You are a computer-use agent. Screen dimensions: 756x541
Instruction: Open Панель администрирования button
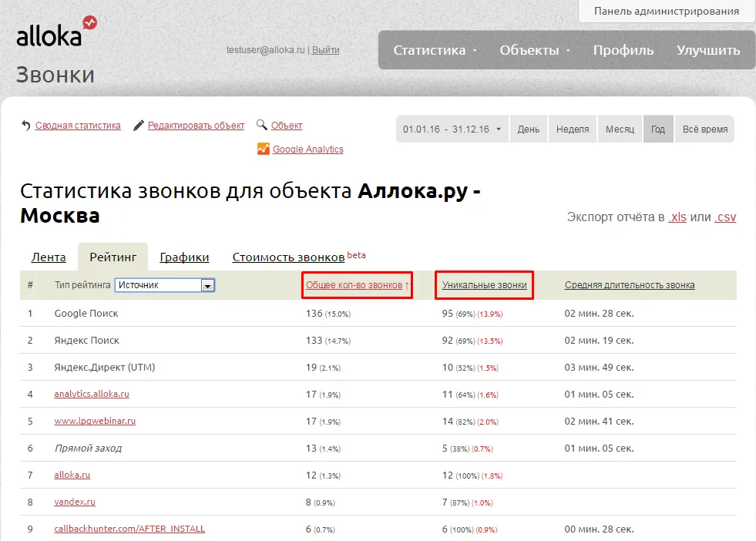(x=667, y=11)
